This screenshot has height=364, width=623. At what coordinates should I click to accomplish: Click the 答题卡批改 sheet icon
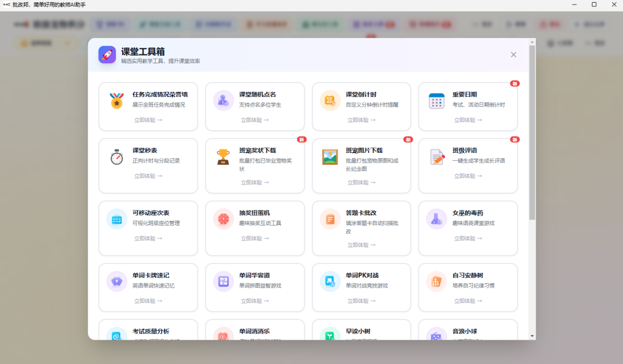pyautogui.click(x=330, y=219)
